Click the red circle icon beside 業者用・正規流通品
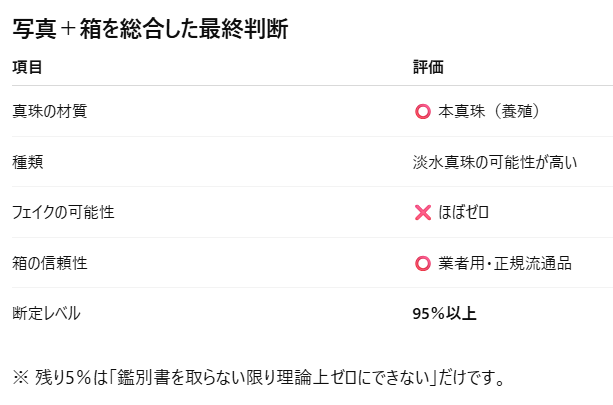This screenshot has height=405, width=613. [x=422, y=263]
